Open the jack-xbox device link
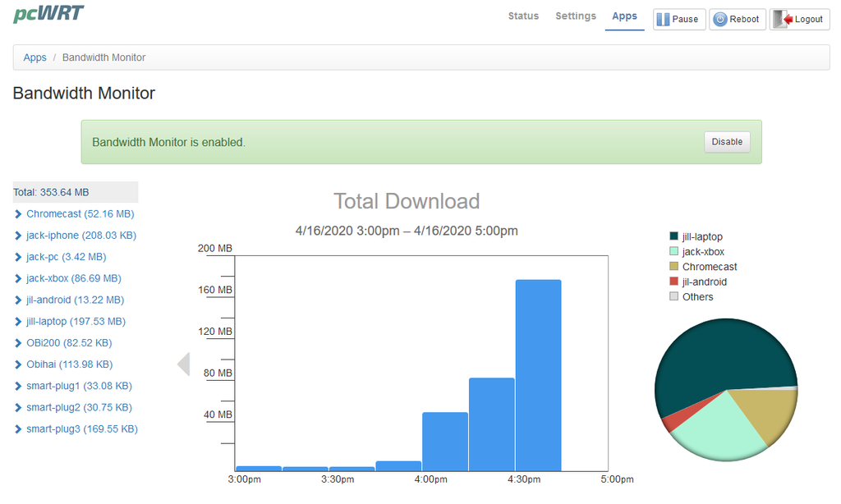 coord(73,278)
